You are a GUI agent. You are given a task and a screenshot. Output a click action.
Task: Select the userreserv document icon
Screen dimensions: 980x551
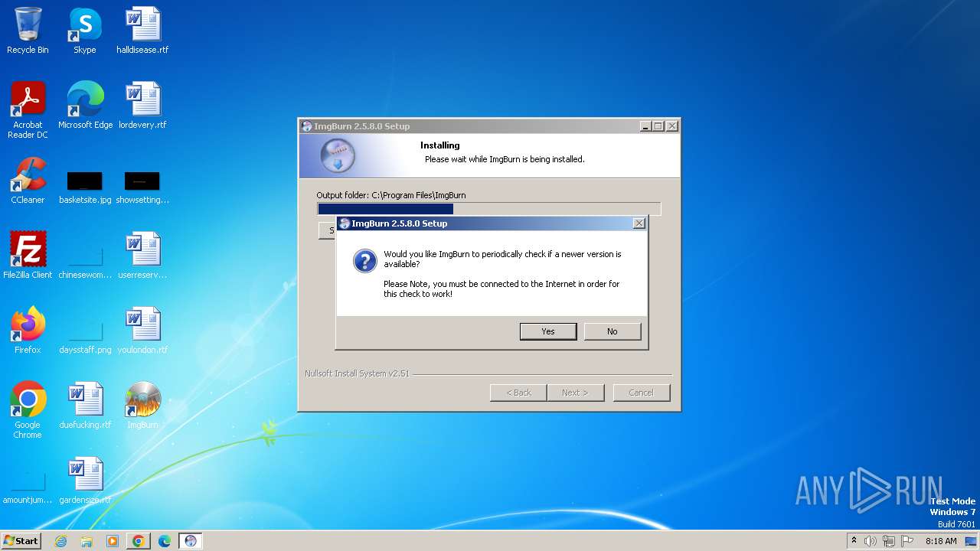tap(142, 256)
